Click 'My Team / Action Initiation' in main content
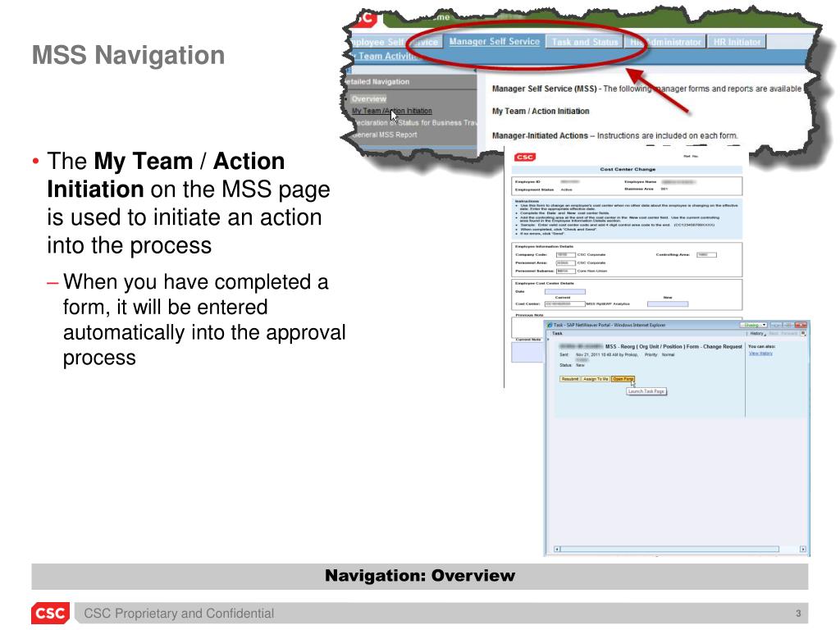The image size is (840, 630). [541, 111]
